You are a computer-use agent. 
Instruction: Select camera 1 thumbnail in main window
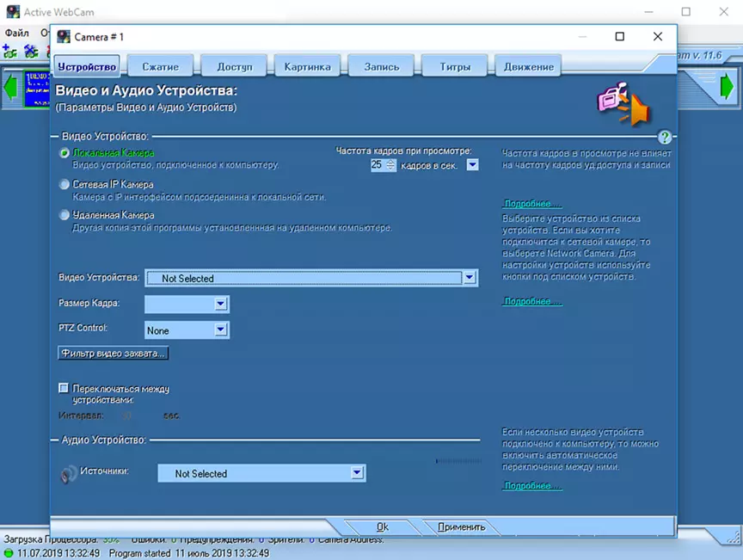(37, 89)
